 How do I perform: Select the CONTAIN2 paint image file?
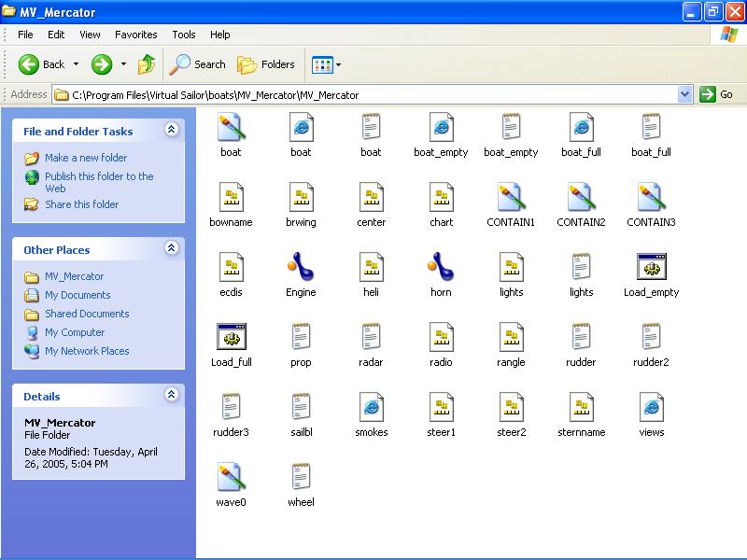point(581,197)
